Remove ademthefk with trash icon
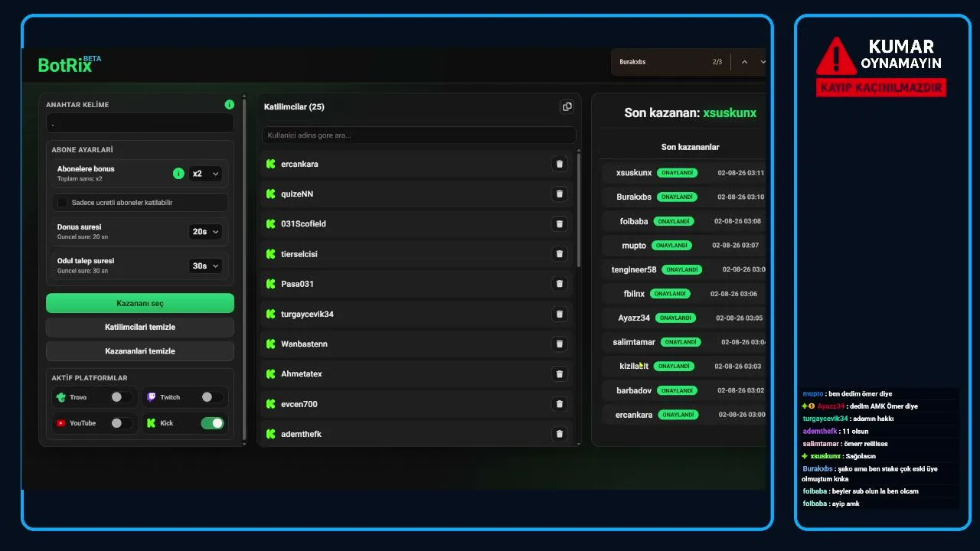Screen dimensions: 980x551 coord(559,434)
